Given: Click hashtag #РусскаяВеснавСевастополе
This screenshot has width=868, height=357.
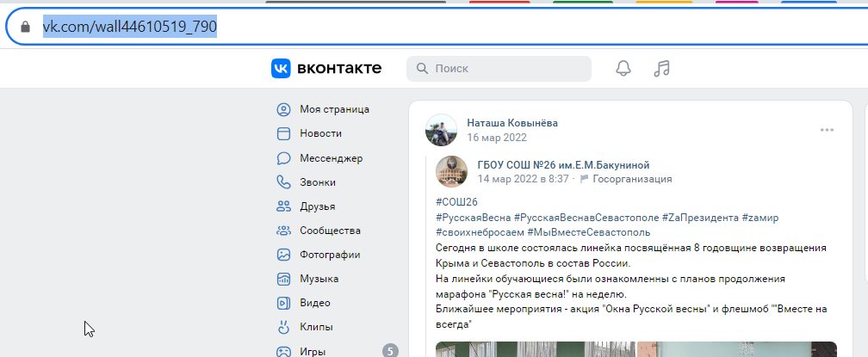Looking at the screenshot, I should point(586,218).
